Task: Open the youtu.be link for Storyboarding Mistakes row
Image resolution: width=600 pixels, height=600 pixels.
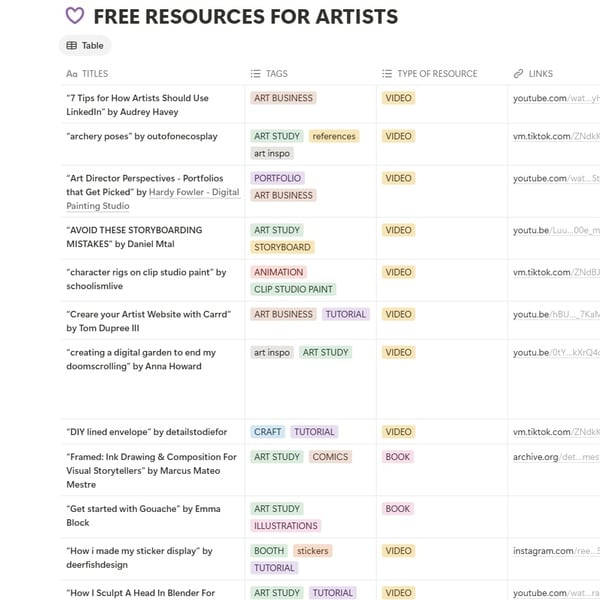Action: (x=556, y=230)
